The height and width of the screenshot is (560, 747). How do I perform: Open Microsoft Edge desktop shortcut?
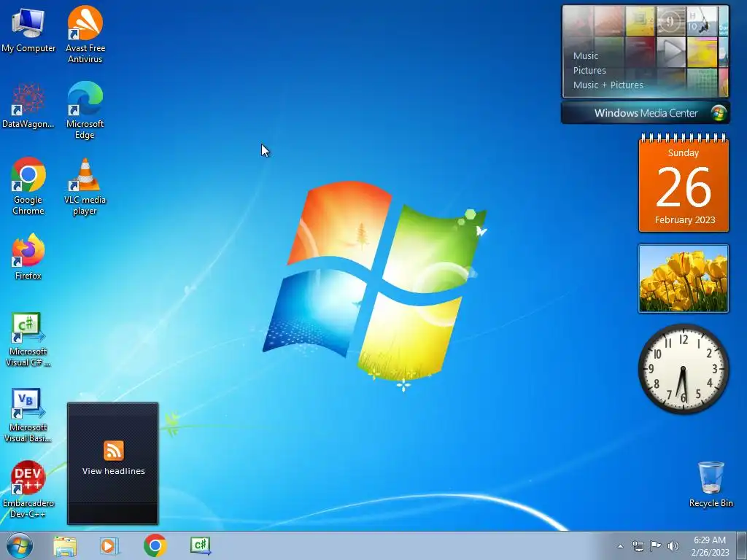pyautogui.click(x=85, y=111)
